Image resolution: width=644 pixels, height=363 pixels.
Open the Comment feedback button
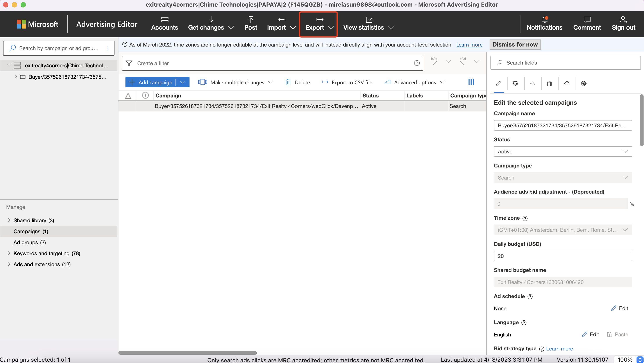tap(587, 24)
